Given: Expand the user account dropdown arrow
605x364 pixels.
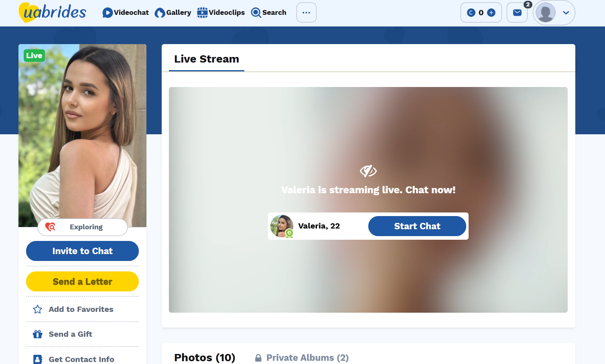Looking at the screenshot, I should 566,13.
